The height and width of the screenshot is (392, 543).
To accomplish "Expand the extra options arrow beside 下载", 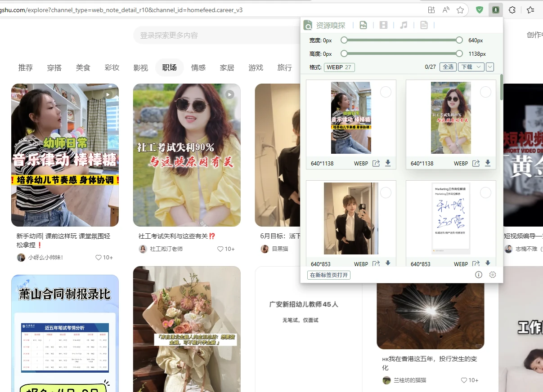I will click(490, 67).
